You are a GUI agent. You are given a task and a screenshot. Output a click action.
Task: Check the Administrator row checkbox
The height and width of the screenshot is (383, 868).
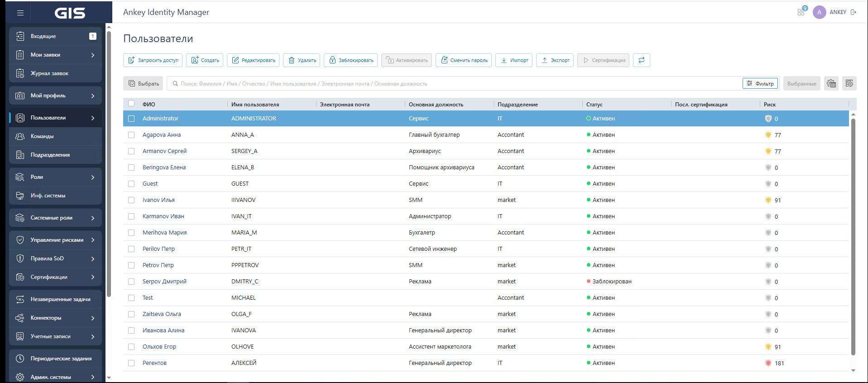pyautogui.click(x=131, y=119)
